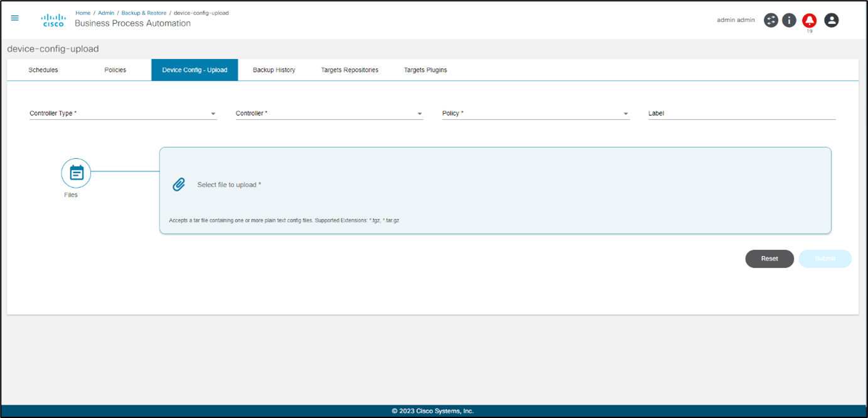The width and height of the screenshot is (868, 418).
Task: Click the paperclip attach icon
Action: pos(179,185)
